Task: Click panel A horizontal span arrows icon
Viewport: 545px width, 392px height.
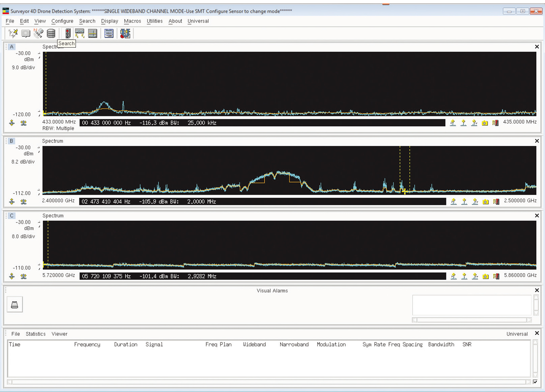Action: 23,123
